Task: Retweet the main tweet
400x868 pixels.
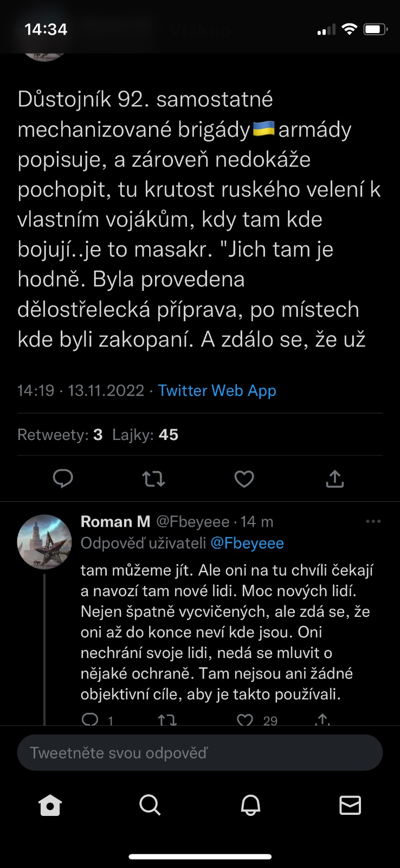Action: [x=153, y=478]
